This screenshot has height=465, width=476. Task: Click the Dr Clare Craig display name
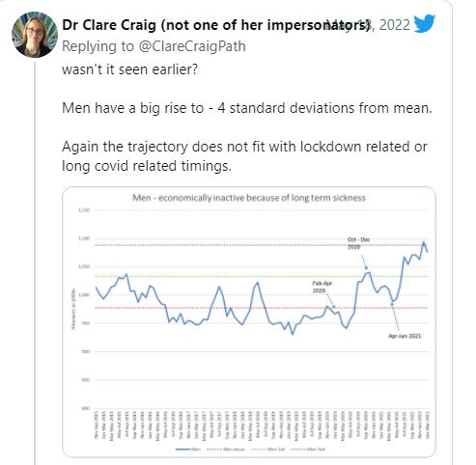[x=109, y=25]
